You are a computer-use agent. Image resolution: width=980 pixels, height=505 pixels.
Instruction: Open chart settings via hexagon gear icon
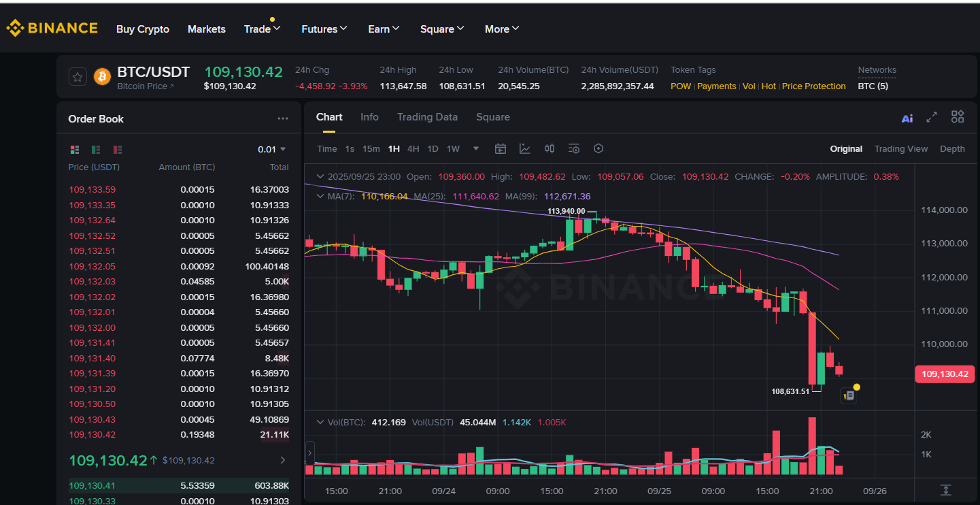pyautogui.click(x=598, y=148)
